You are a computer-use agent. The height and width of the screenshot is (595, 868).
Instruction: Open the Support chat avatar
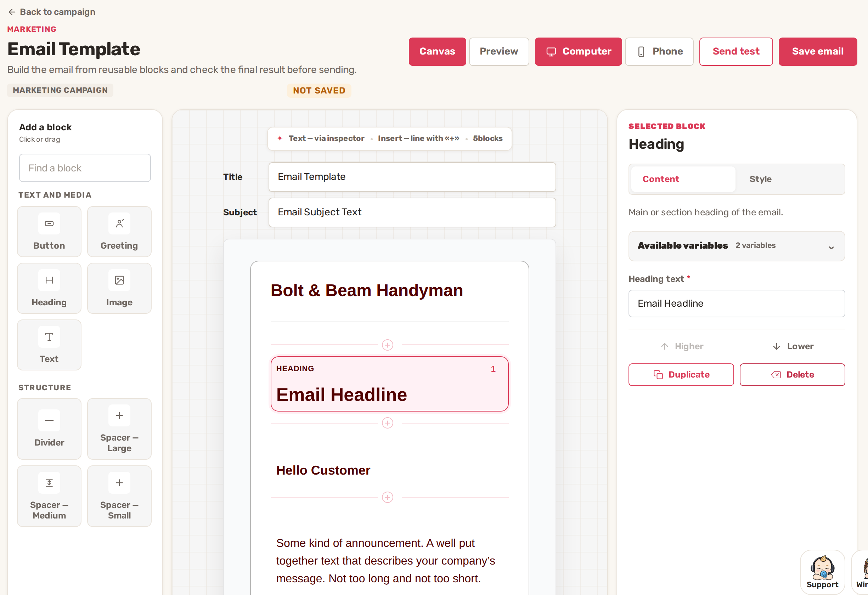point(822,572)
